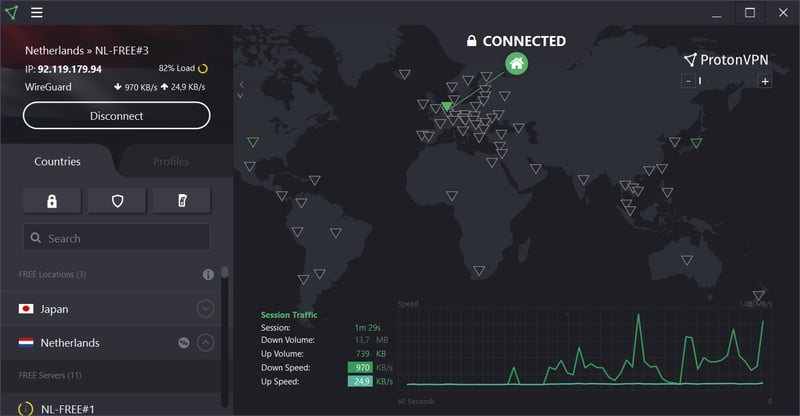The height and width of the screenshot is (416, 800).
Task: Click the Disconnect button
Action: point(116,116)
